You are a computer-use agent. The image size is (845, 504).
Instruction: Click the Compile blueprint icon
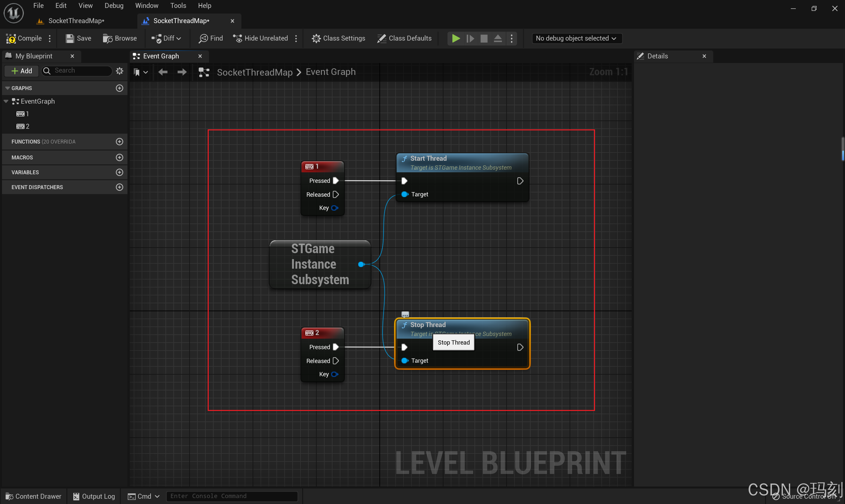(x=11, y=38)
